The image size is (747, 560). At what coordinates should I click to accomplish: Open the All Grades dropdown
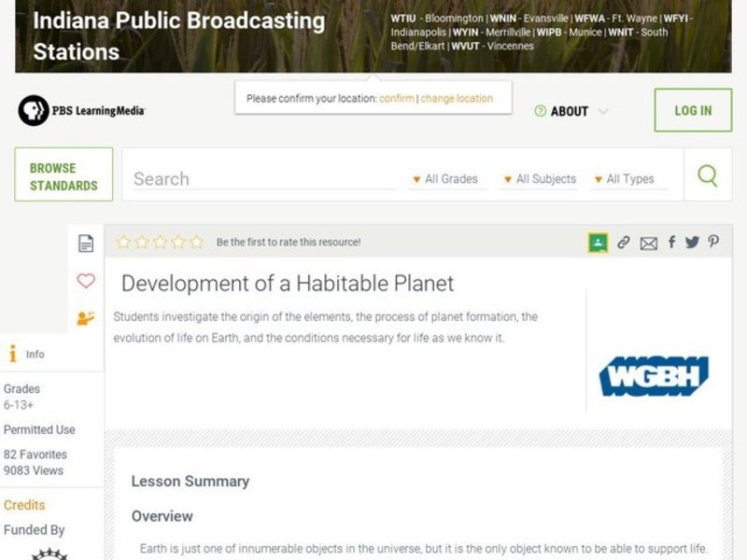[446, 178]
